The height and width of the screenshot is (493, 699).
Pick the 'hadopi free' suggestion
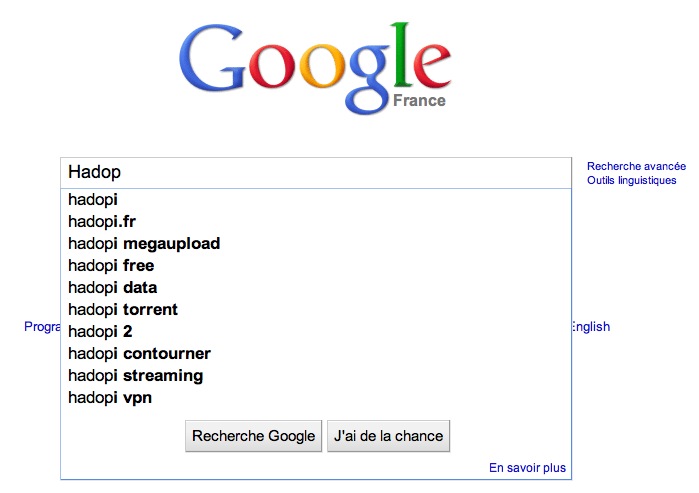pos(111,266)
